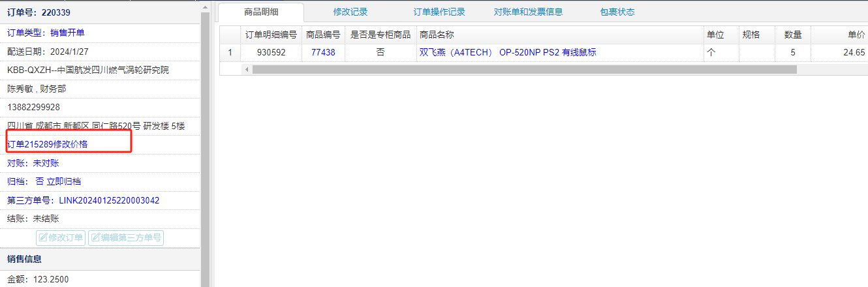Viewport: 868px width, 287px height.
Task: Click the unit cell 个
Action: [721, 52]
